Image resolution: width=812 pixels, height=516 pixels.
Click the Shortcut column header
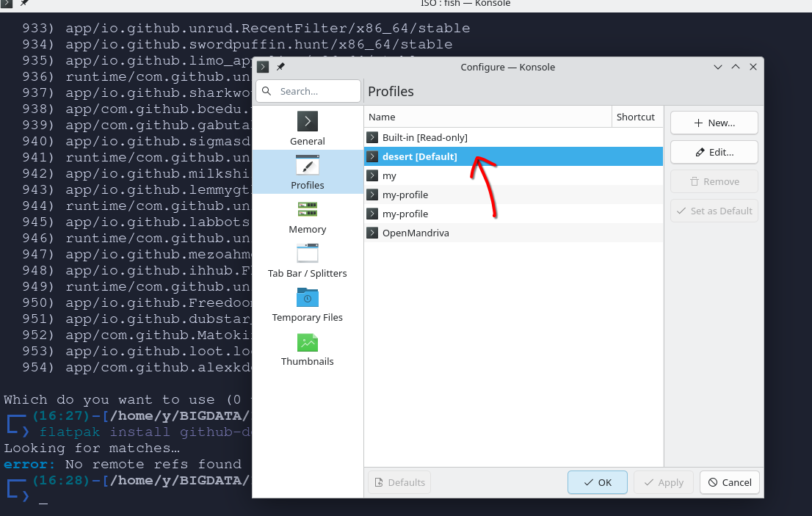tap(637, 117)
